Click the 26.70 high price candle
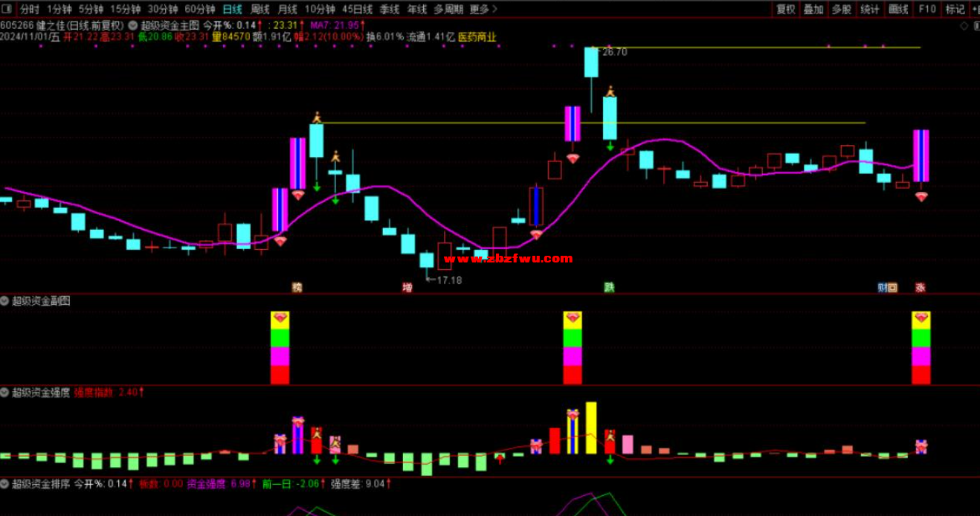980x516 pixels. coord(591,63)
